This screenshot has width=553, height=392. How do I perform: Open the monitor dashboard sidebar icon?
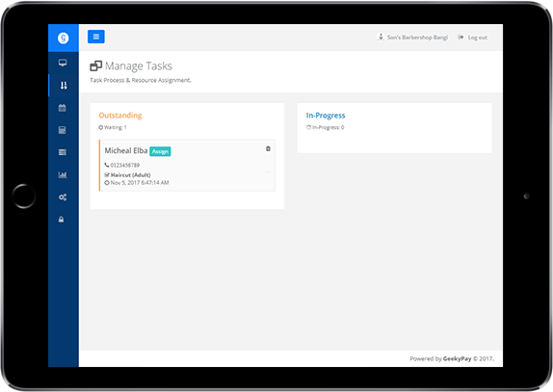[63, 64]
